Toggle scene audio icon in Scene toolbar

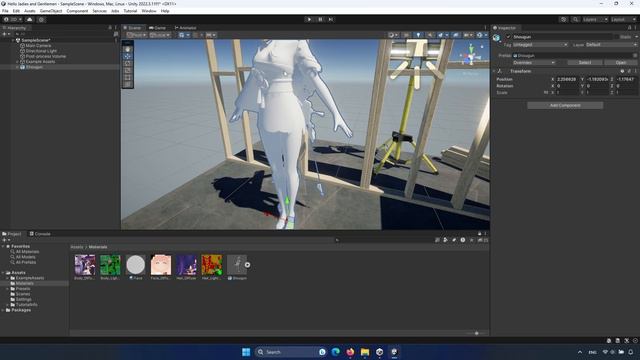coord(430,35)
